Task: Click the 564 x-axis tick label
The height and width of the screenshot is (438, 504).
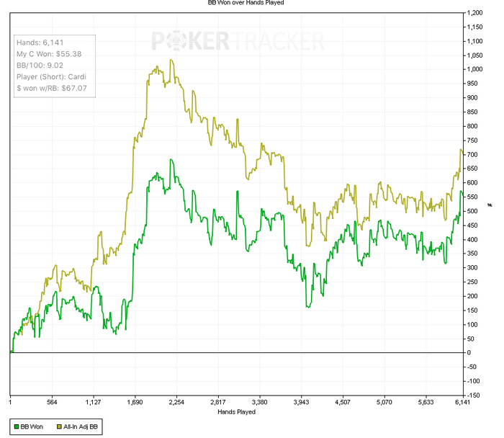Action: [x=52, y=402]
